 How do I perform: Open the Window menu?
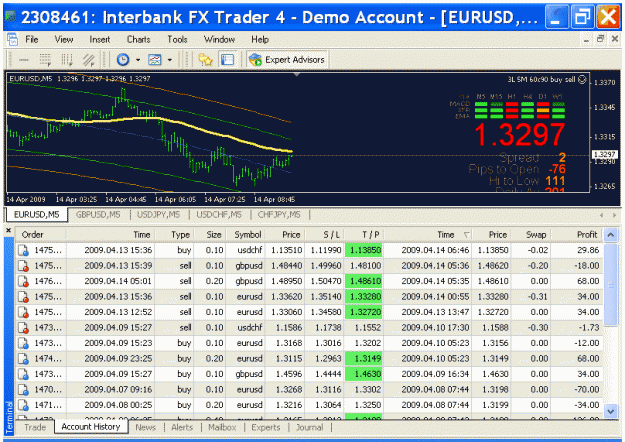(x=219, y=39)
